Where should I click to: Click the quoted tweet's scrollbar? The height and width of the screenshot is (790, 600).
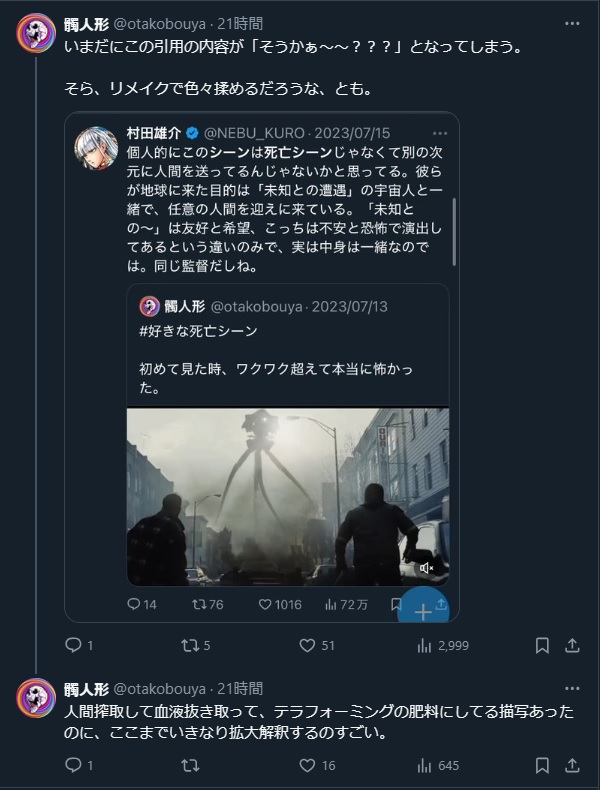click(454, 230)
